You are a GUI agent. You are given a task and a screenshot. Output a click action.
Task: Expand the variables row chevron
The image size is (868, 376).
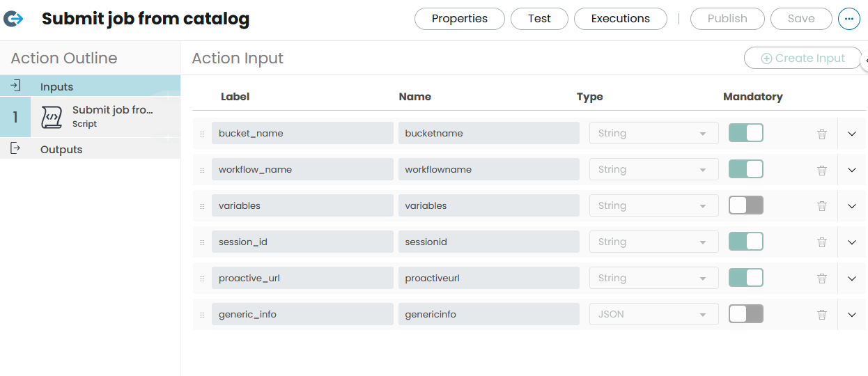852,206
